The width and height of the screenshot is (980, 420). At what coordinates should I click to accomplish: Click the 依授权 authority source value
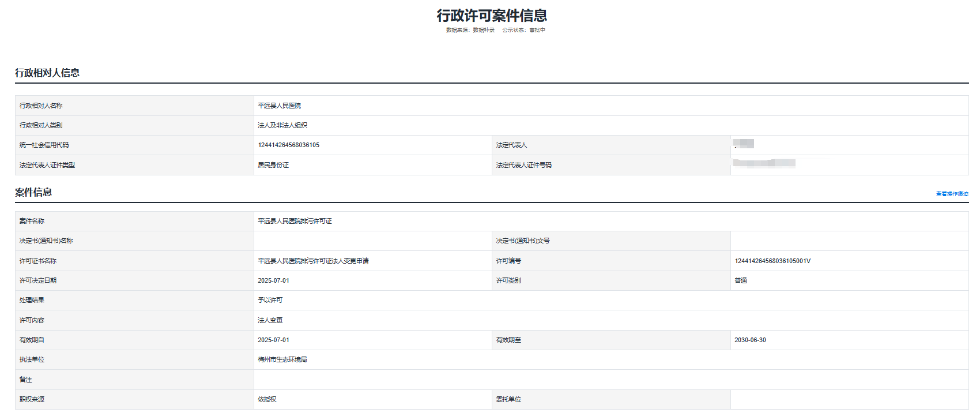coord(267,399)
